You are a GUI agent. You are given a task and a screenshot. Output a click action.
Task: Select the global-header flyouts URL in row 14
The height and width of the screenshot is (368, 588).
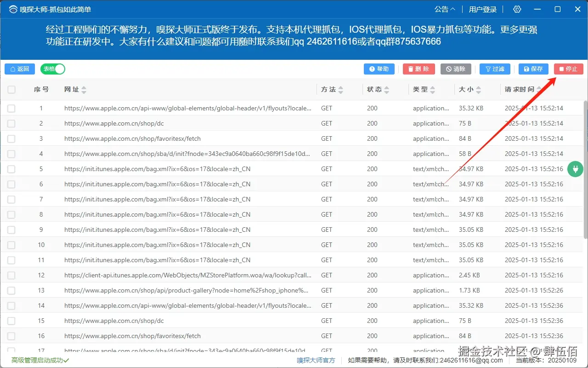click(x=188, y=305)
